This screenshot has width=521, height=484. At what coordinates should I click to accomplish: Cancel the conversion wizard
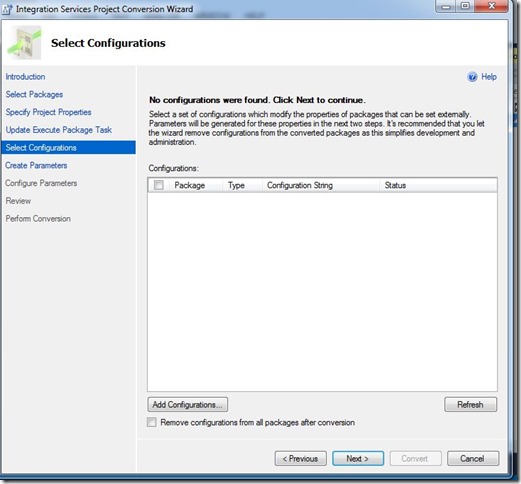[x=473, y=459]
